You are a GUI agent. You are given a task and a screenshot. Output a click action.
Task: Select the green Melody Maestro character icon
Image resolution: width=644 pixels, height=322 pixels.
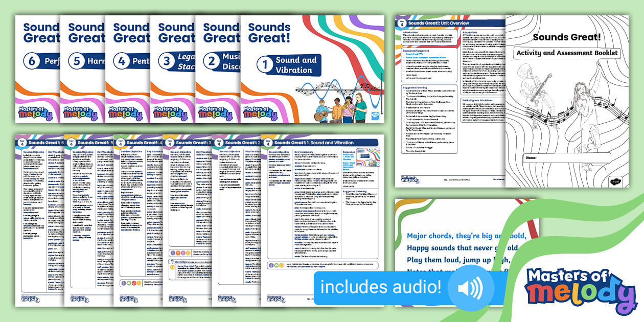277,265
